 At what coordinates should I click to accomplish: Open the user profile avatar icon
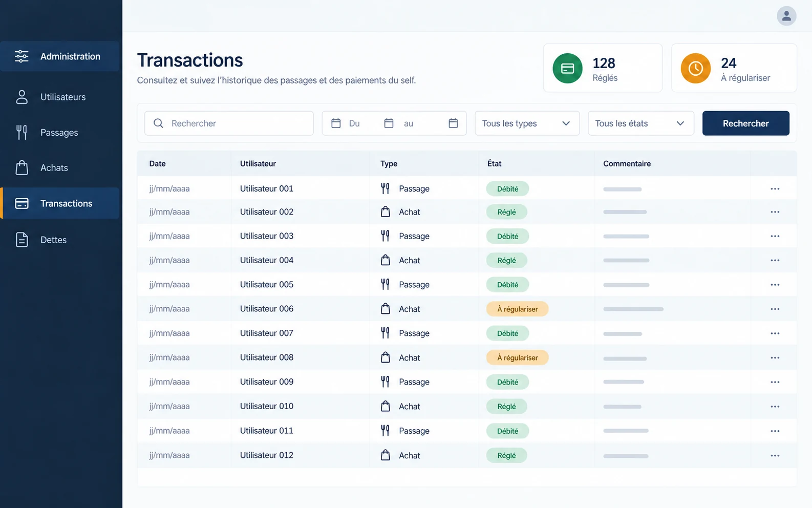(x=786, y=16)
